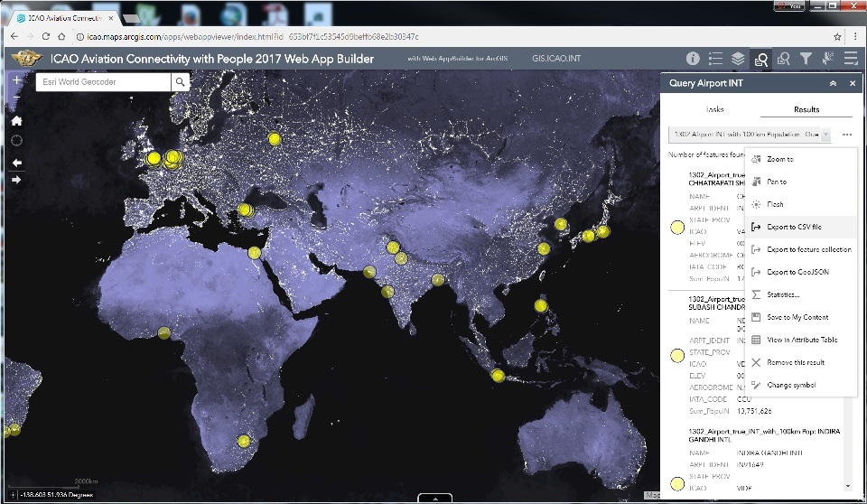Go to browser home page icon
867x504 pixels.
(61, 36)
